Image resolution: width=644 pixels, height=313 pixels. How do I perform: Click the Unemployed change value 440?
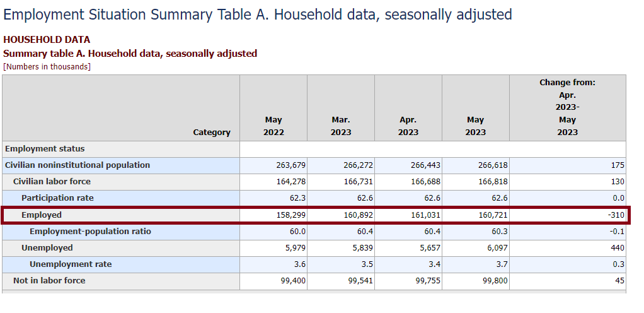(618, 248)
